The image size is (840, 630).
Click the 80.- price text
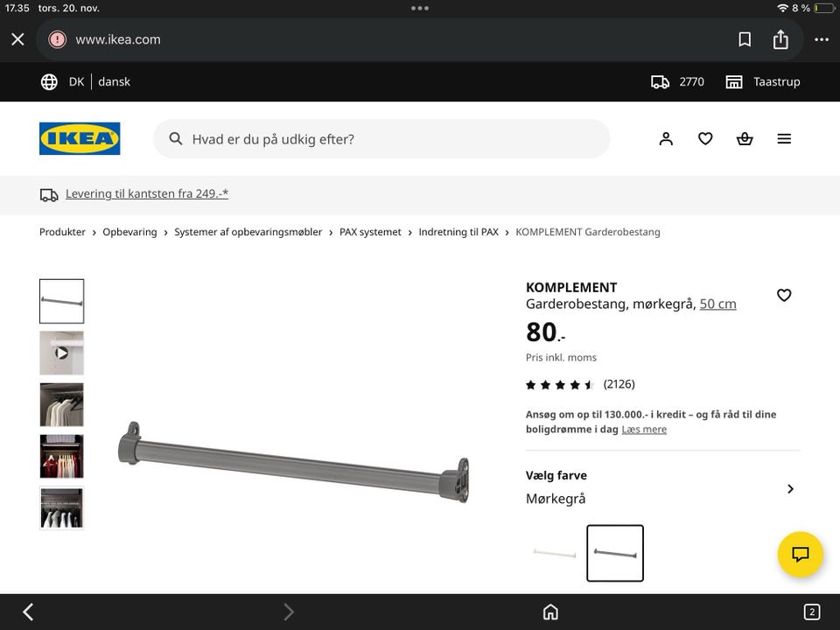coord(545,332)
